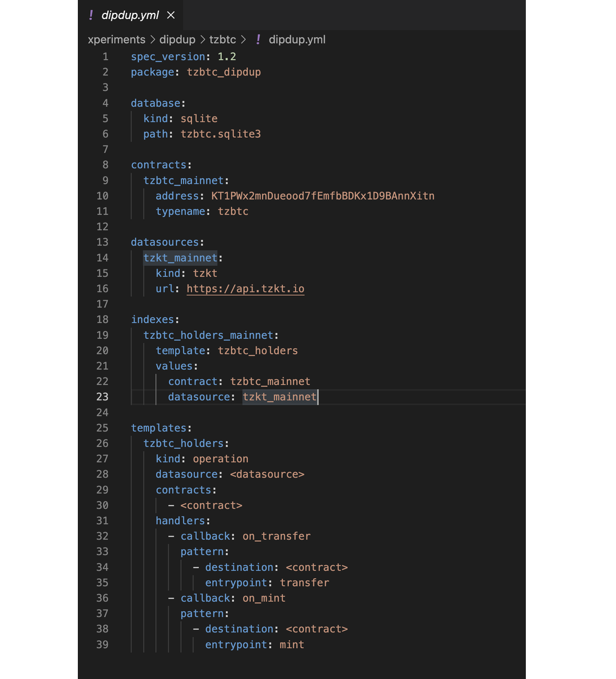Click the highlighted tzkt_mainnet key under datasources
Viewport: 616px width, 679px height.
tap(180, 258)
